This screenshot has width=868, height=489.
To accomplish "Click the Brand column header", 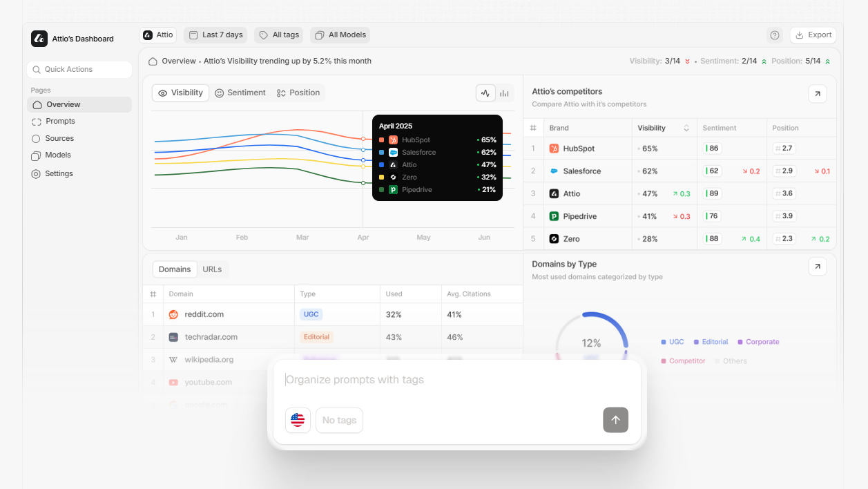I will [x=559, y=128].
